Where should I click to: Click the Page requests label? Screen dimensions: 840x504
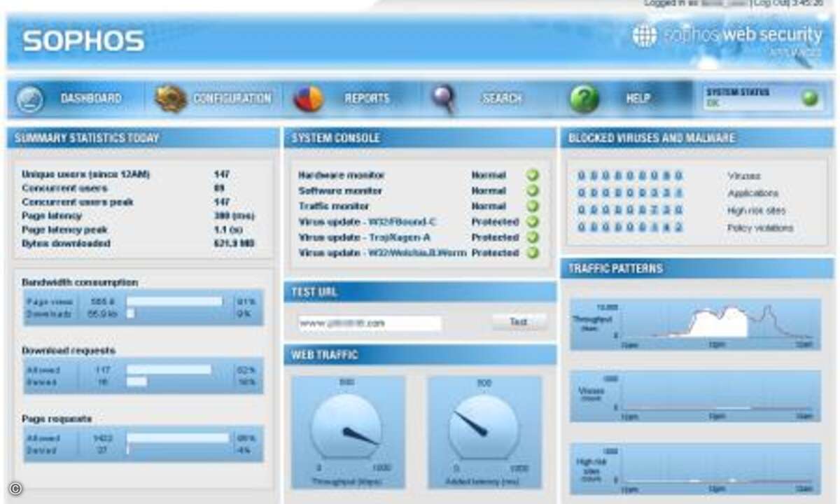(57, 419)
